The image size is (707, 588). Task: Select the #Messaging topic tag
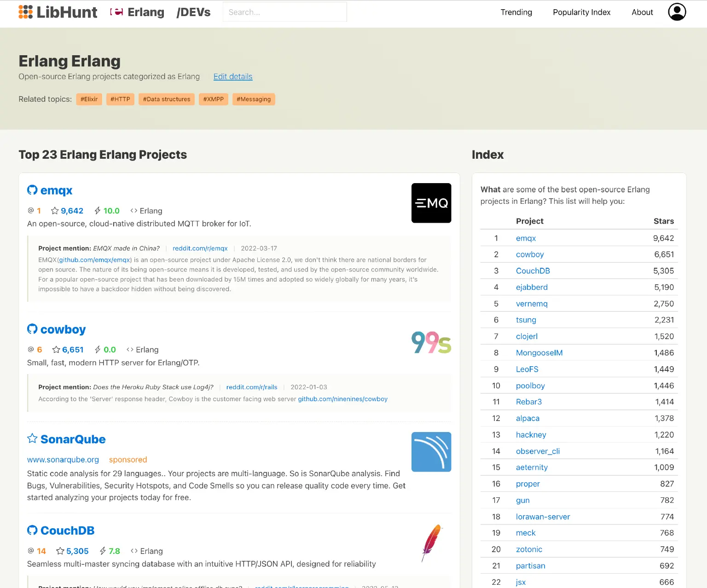254,99
